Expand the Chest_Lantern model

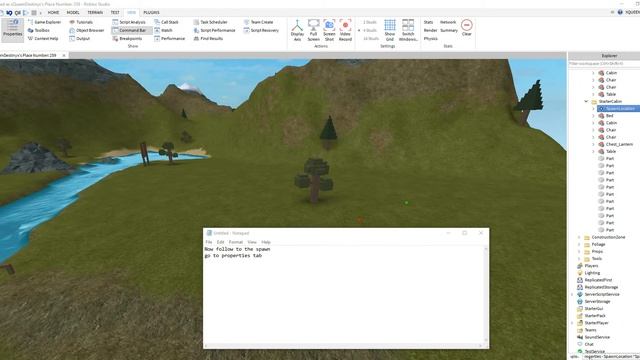pos(593,144)
